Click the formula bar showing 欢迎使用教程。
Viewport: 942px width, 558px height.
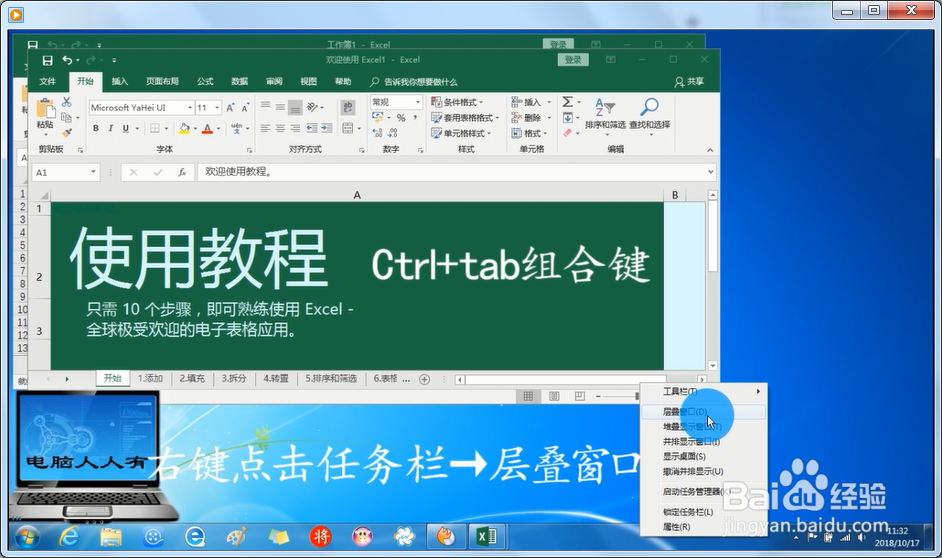pyautogui.click(x=457, y=172)
